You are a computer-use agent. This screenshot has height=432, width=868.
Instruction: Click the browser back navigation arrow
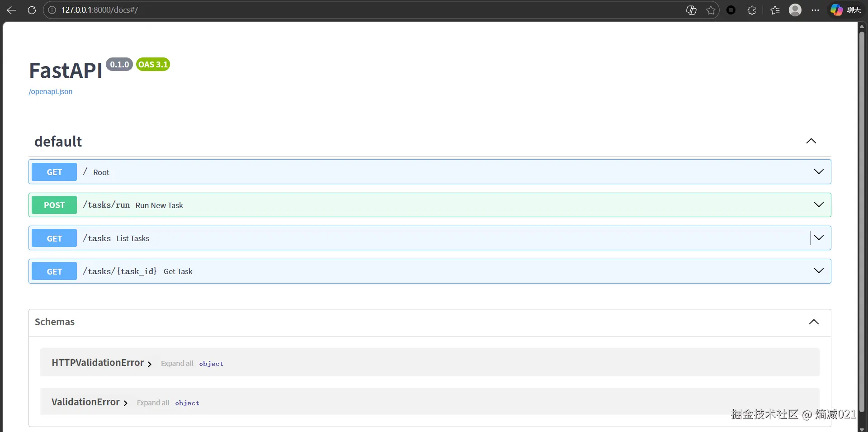(11, 10)
